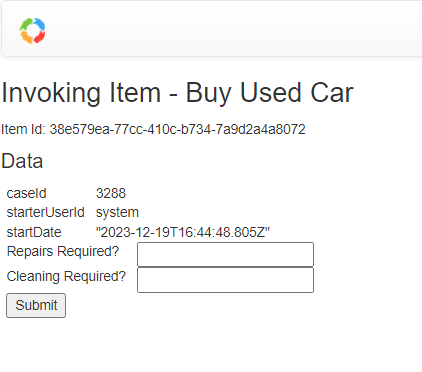Submit the Buy Used Car form
The width and height of the screenshot is (422, 372).
(36, 305)
